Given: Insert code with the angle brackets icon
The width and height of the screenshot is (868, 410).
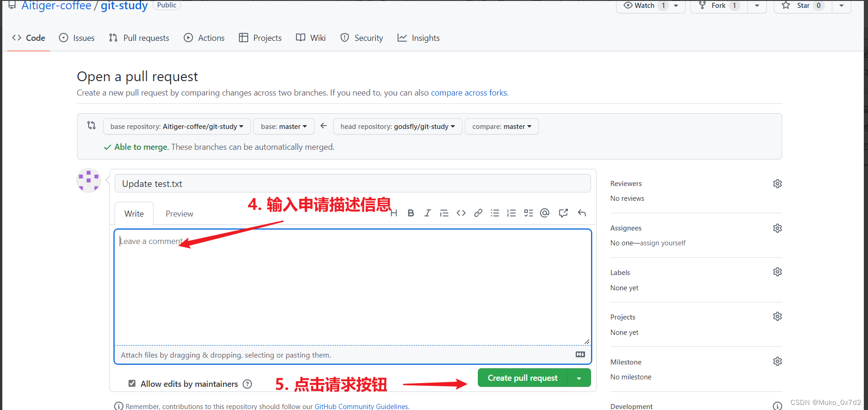Looking at the screenshot, I should tap(461, 213).
